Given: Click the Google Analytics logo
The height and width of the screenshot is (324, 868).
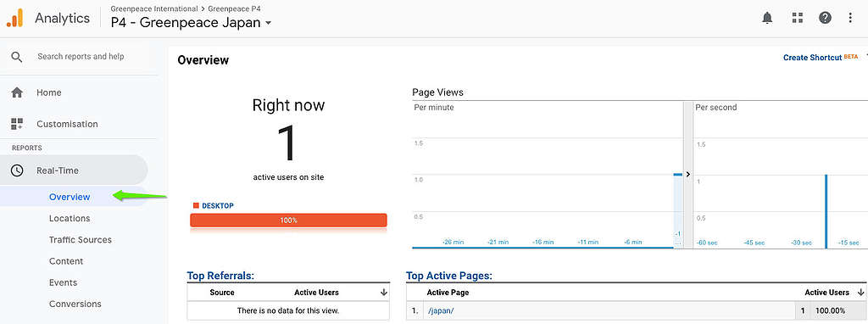Looking at the screenshot, I should click(x=15, y=19).
